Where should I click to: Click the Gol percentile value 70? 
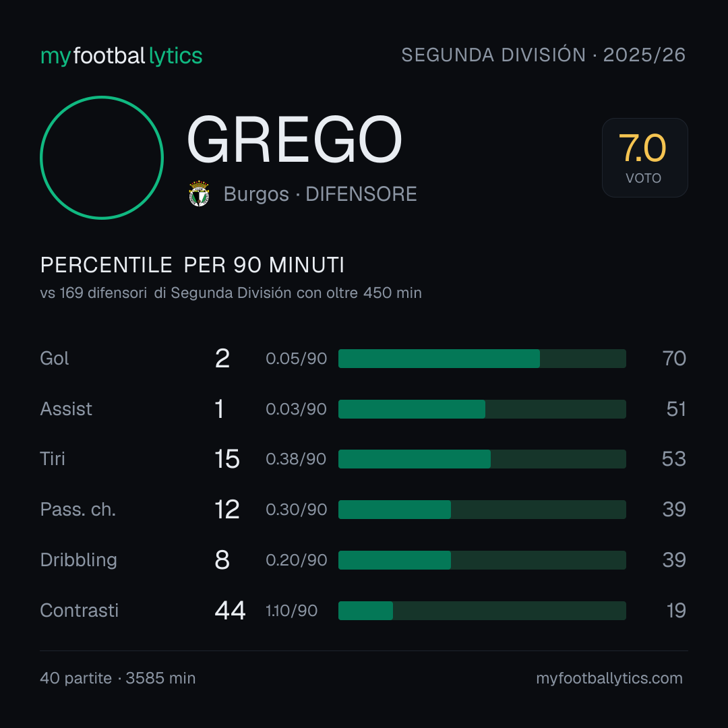click(x=674, y=359)
